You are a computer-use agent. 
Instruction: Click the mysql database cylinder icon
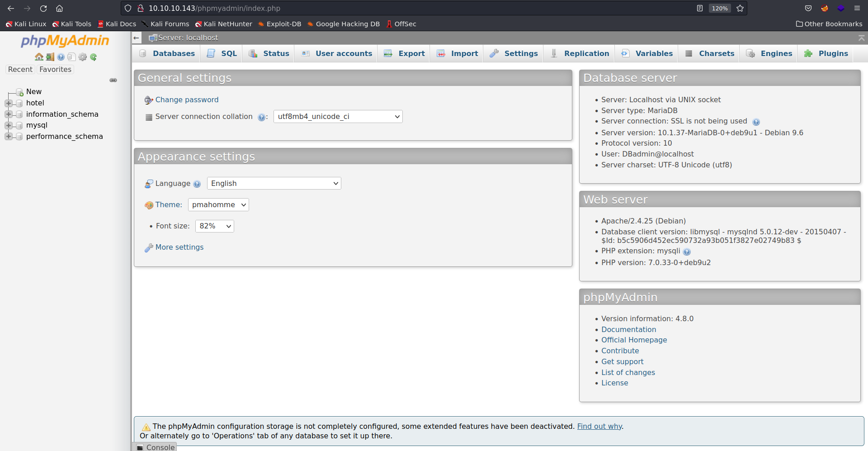click(x=19, y=125)
